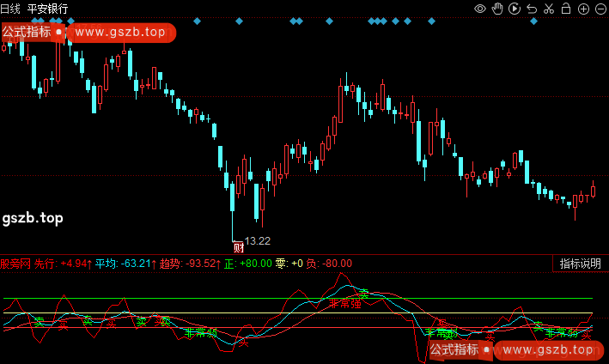The height and width of the screenshot is (364, 609).
Task: Click the eye visibility icon in toolbar
Action: point(480,9)
